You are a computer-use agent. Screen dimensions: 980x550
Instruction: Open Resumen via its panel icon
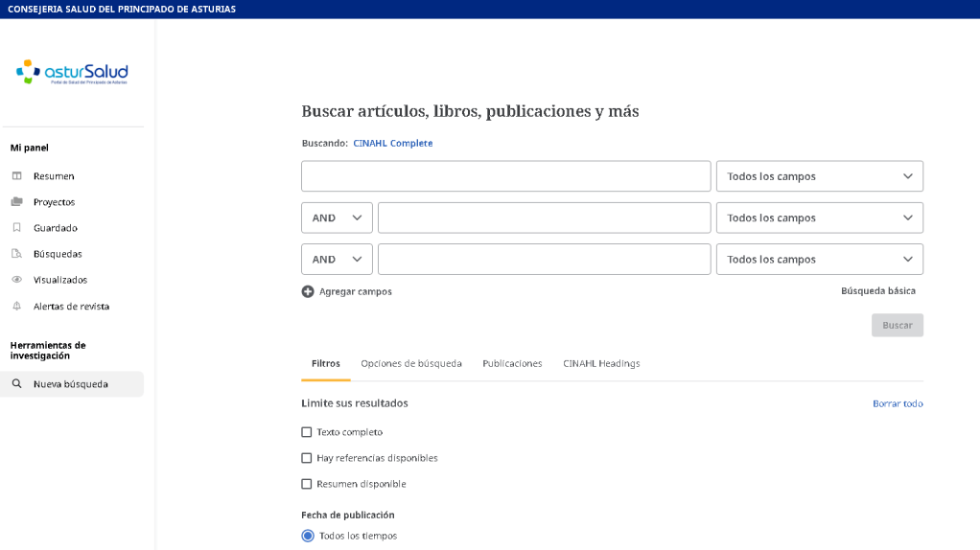pos(16,176)
